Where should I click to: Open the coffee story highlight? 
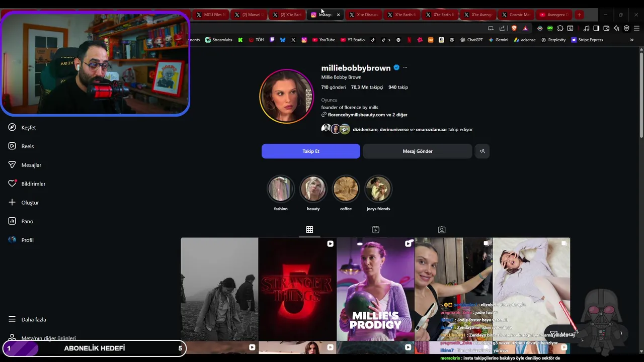tap(346, 189)
